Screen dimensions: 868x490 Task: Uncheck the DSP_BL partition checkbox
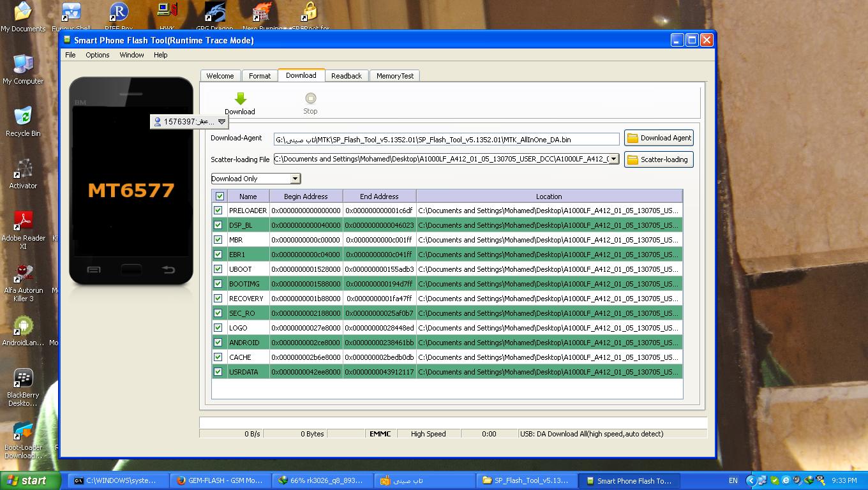[218, 225]
